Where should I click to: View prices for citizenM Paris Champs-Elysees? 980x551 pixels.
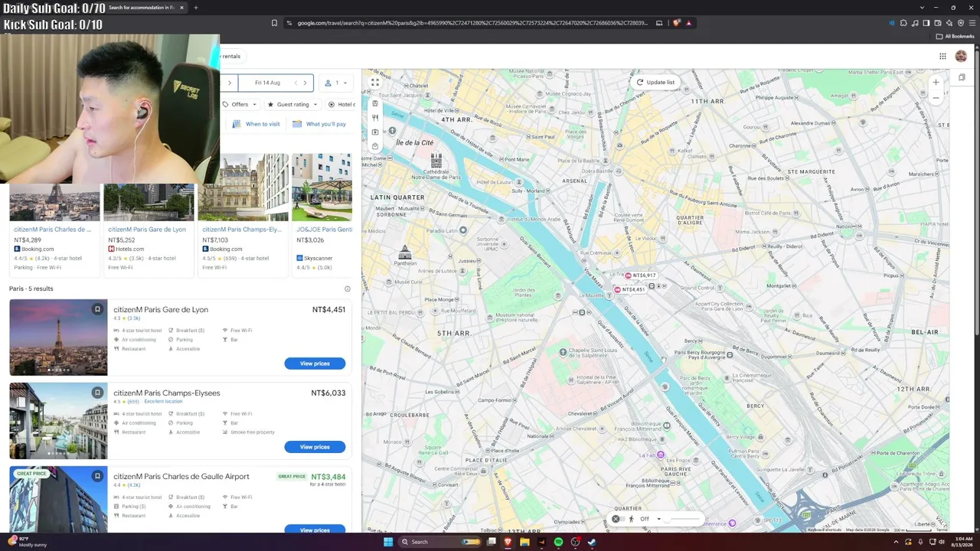tap(315, 447)
